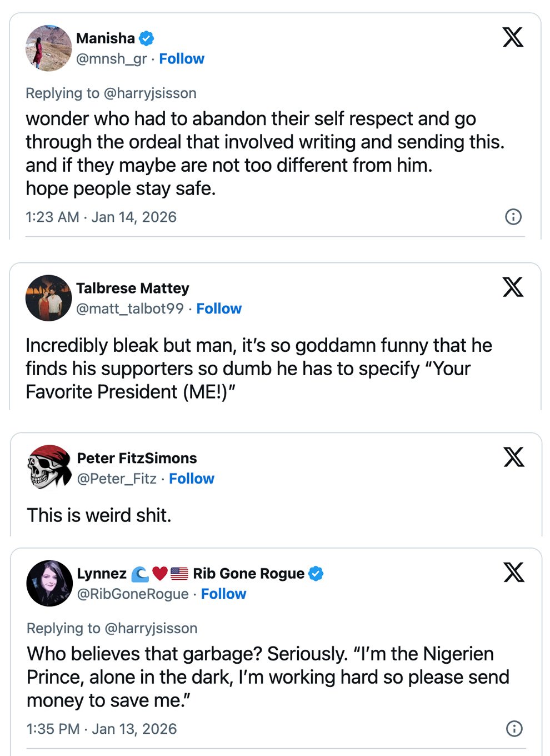
Task: Open Talbrese Mattey's profile picture
Action: [49, 298]
